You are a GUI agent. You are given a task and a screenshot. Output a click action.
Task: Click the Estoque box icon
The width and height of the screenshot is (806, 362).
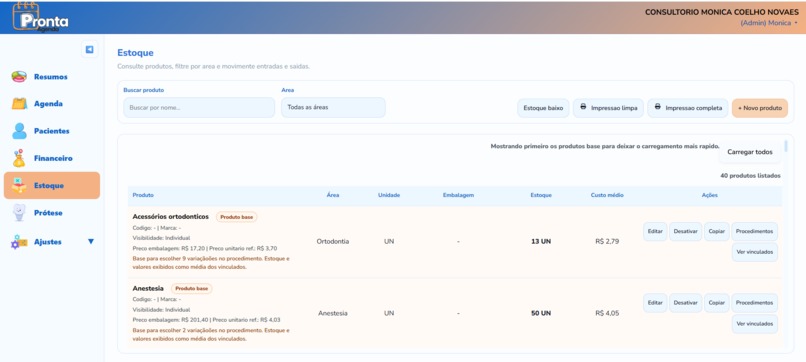point(19,186)
